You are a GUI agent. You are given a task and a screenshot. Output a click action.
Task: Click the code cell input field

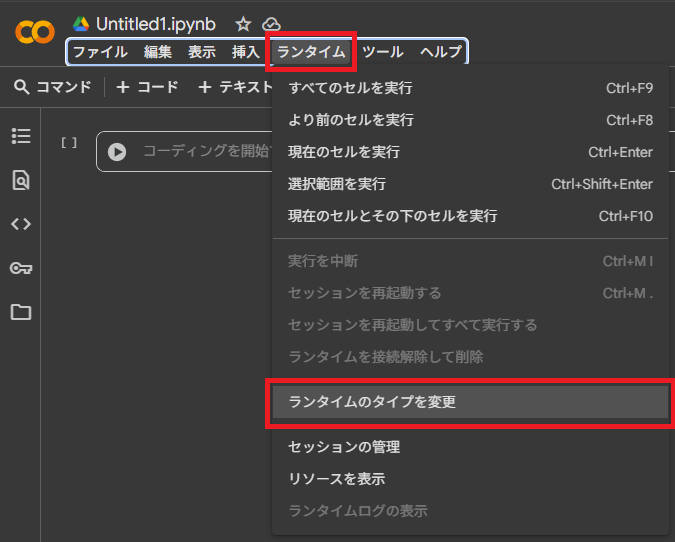[x=200, y=152]
